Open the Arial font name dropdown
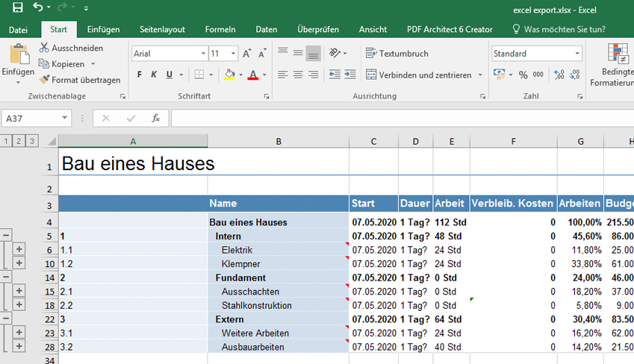Viewport: 634px width, 364px height. click(203, 54)
